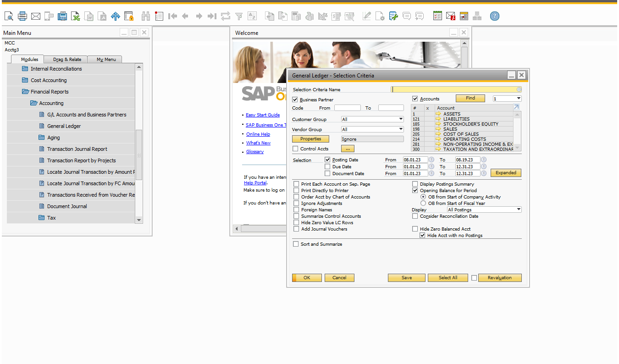
Task: Tick the Hide Zero Balanced Acct checkbox
Action: point(415,229)
